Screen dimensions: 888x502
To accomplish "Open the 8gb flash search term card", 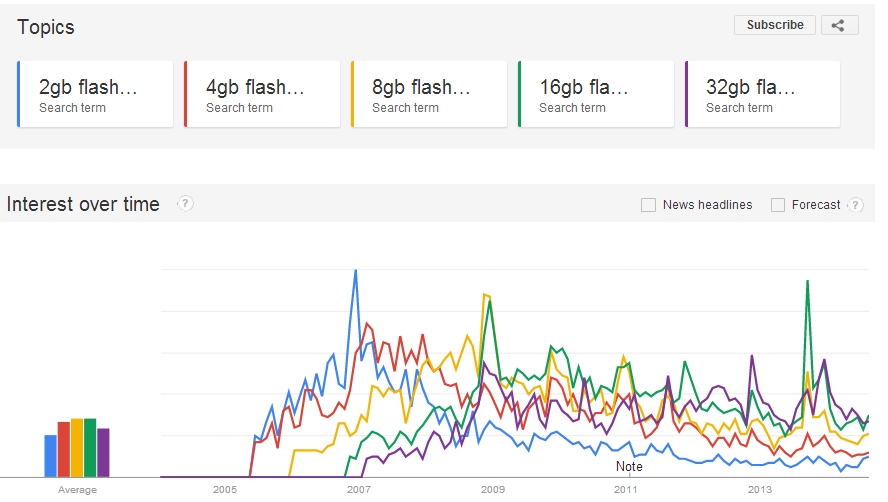I will coord(429,94).
